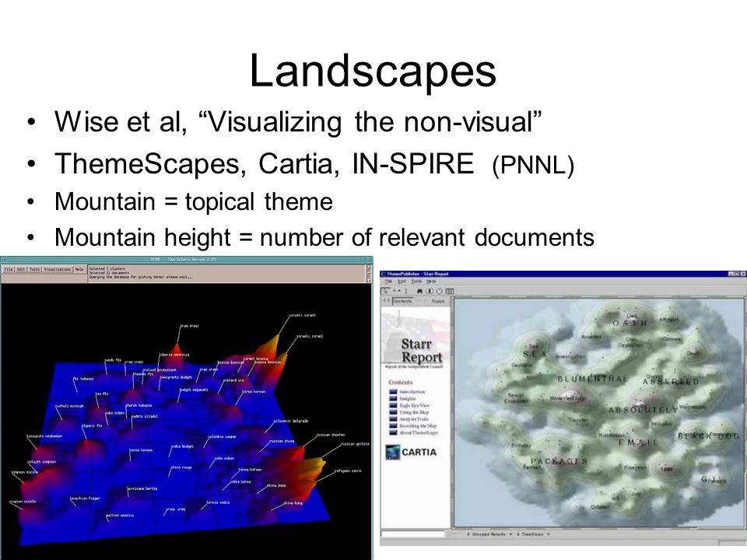Click the blue icon beside Introduction
The width and height of the screenshot is (747, 560).
[393, 392]
